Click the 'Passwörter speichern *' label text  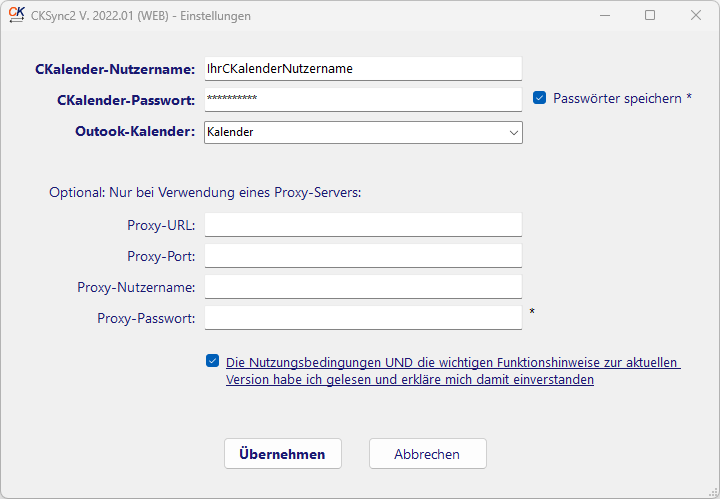(x=622, y=98)
